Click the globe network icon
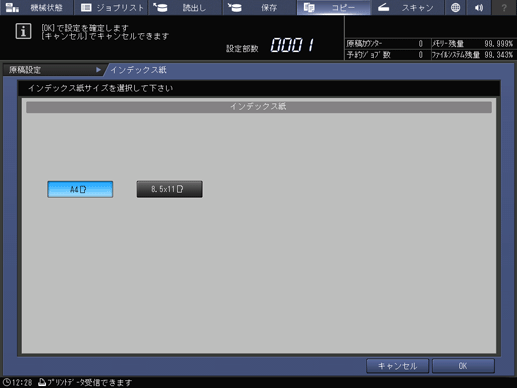 [456, 7]
